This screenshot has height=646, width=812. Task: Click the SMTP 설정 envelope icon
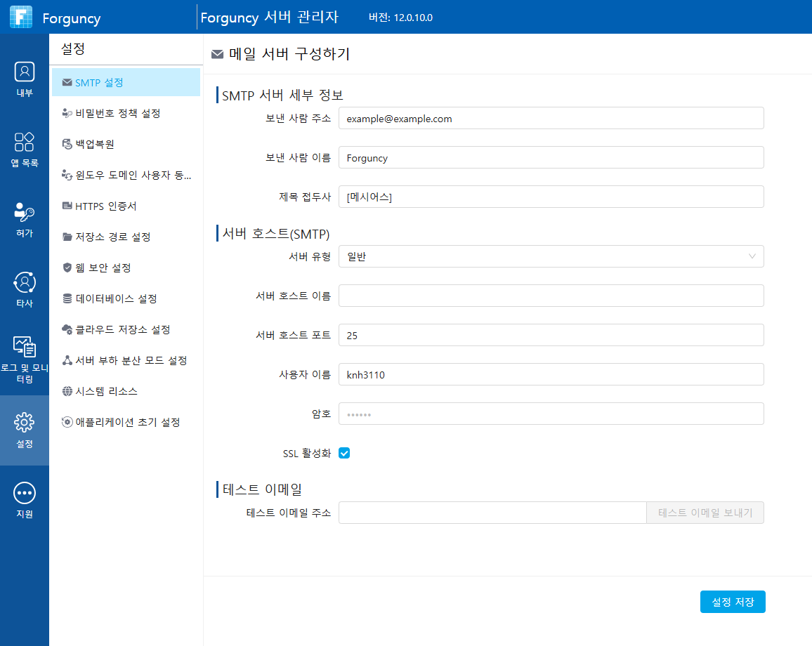[67, 82]
